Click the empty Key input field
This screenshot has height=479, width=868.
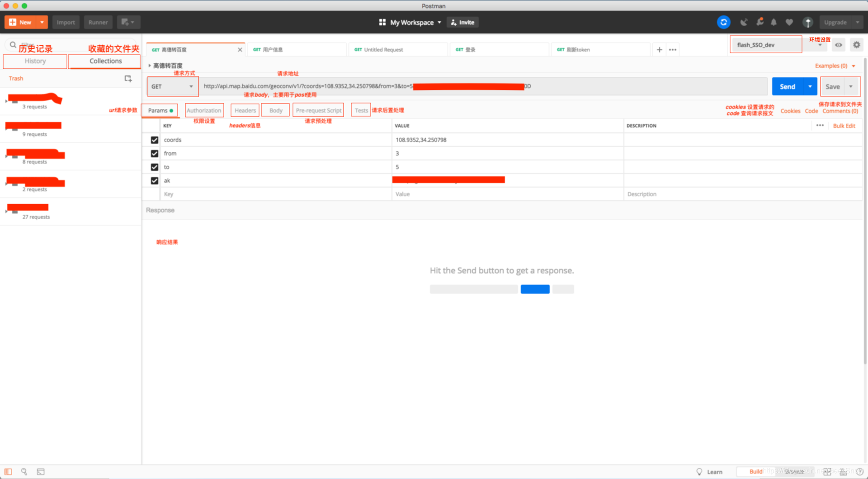(276, 194)
